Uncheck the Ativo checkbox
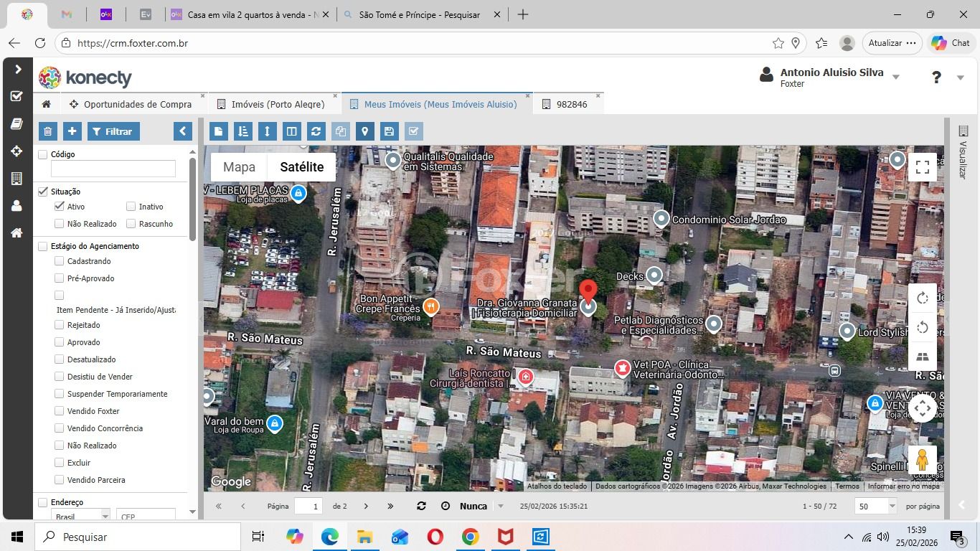The image size is (980, 551). pyautogui.click(x=60, y=207)
